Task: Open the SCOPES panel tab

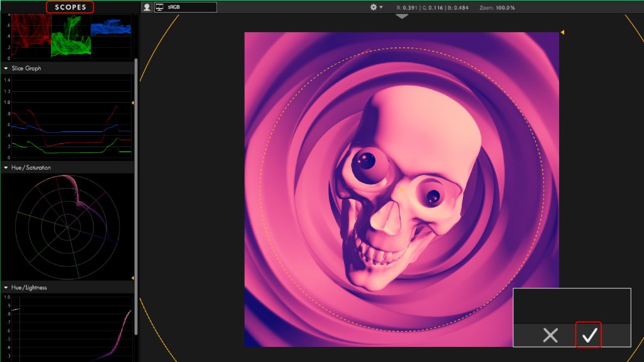Action: coord(70,7)
